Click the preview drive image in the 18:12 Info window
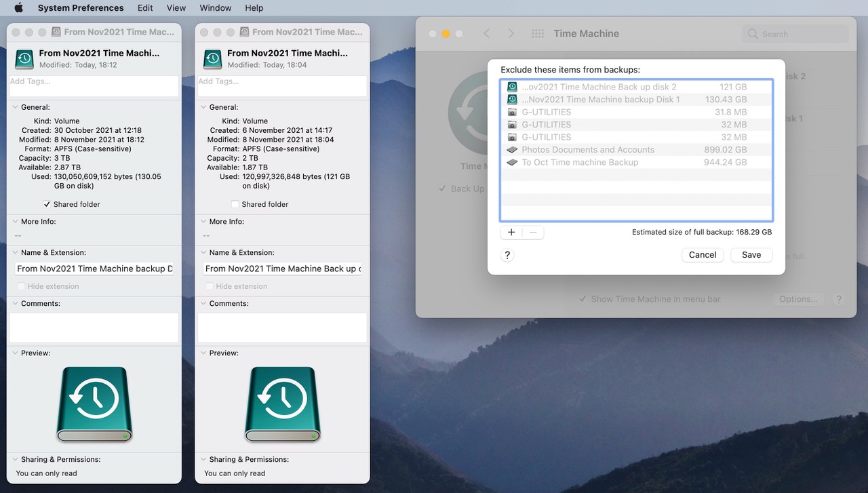Viewport: 868px width, 493px height. (94, 404)
